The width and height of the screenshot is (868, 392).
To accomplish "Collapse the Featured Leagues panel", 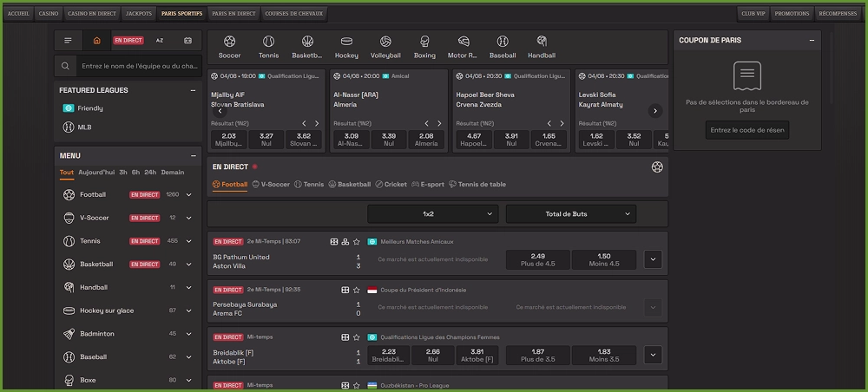I will click(193, 90).
